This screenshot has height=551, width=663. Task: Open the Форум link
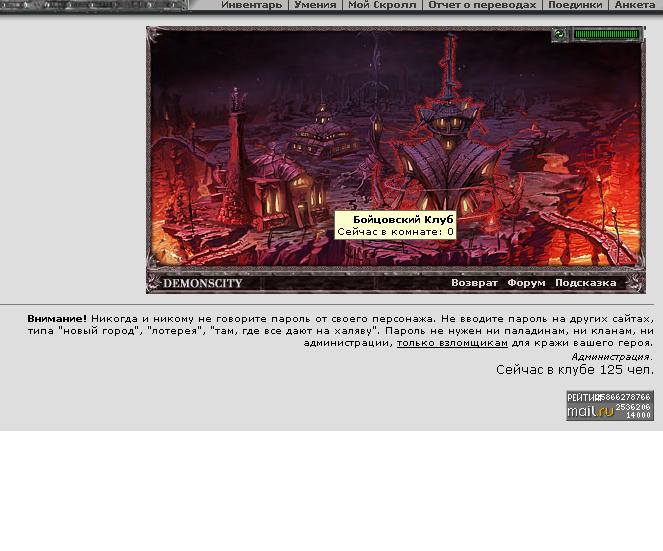(x=526, y=283)
